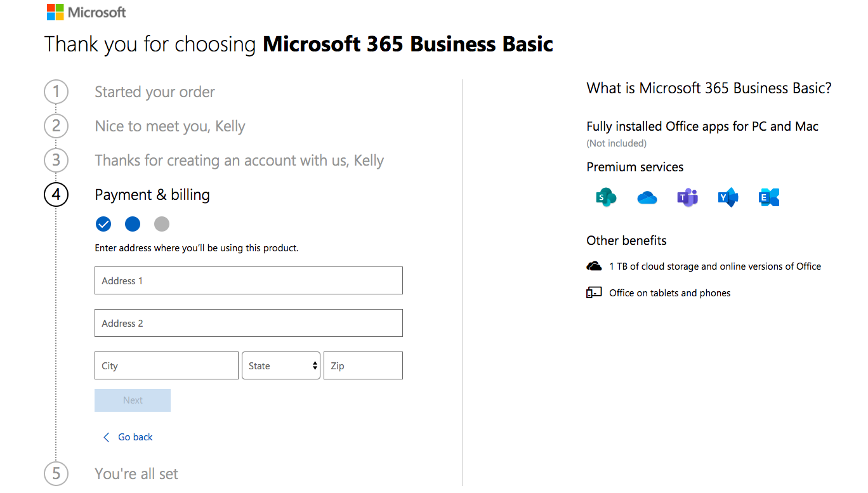Select the Yammer icon

[728, 197]
